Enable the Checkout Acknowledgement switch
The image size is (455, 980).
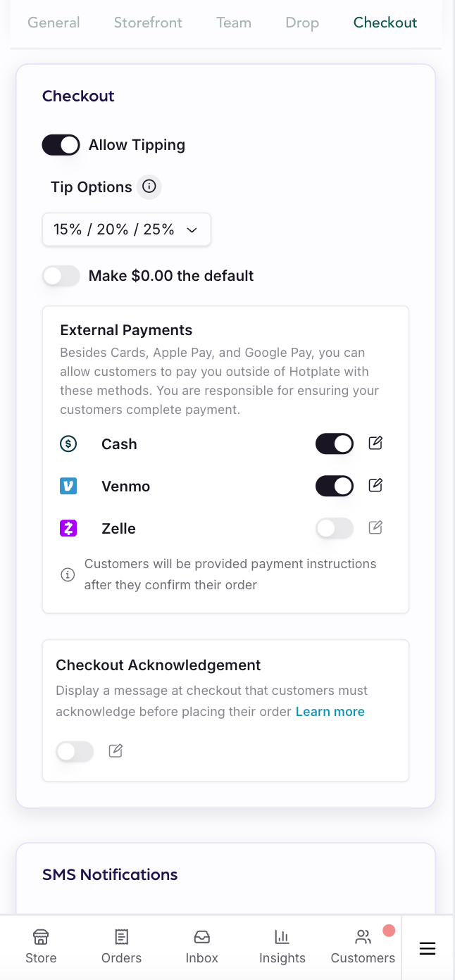(x=75, y=752)
